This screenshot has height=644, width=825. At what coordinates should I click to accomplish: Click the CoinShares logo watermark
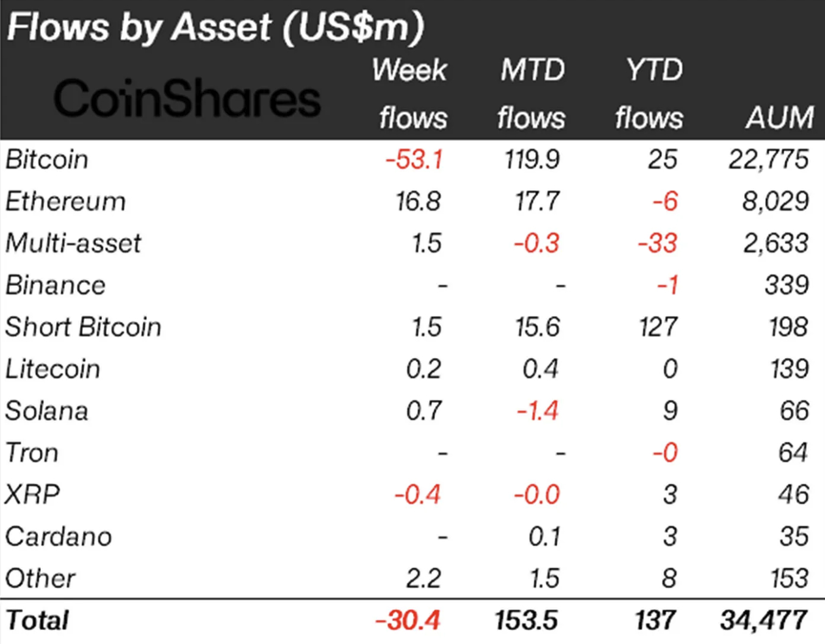coord(186,98)
